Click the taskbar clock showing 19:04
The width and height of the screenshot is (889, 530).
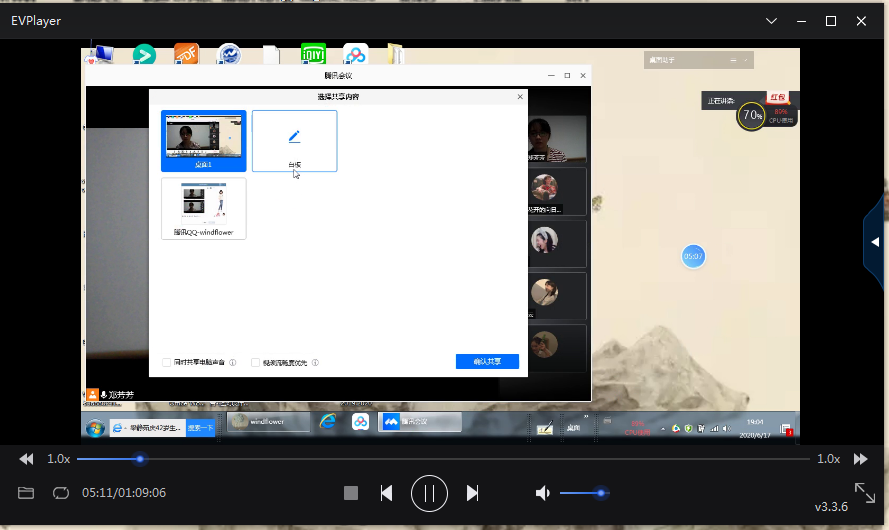755,429
